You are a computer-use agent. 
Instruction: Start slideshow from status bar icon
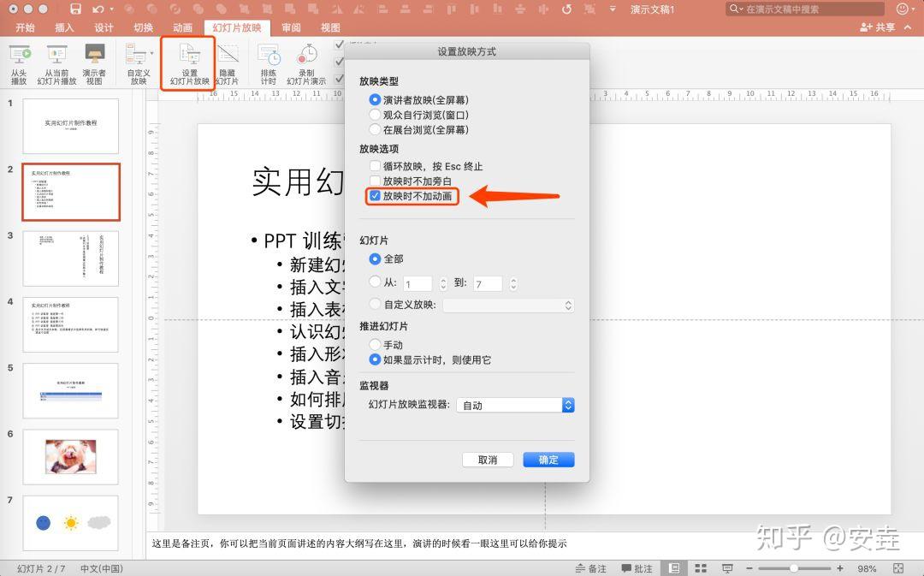point(728,568)
